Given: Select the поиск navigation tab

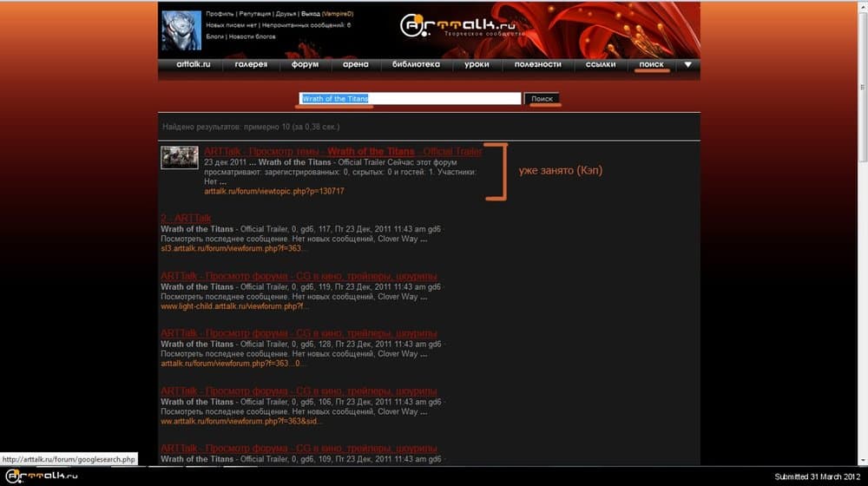Looking at the screenshot, I should point(651,64).
